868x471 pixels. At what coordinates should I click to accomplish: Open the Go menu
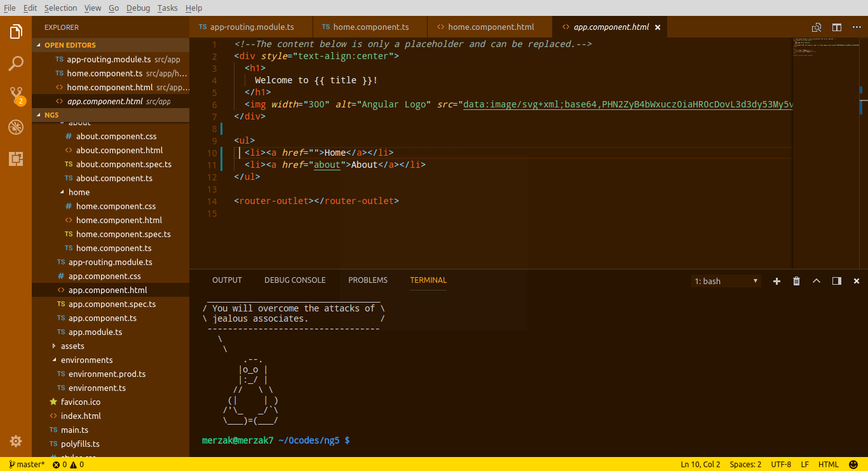(x=114, y=8)
